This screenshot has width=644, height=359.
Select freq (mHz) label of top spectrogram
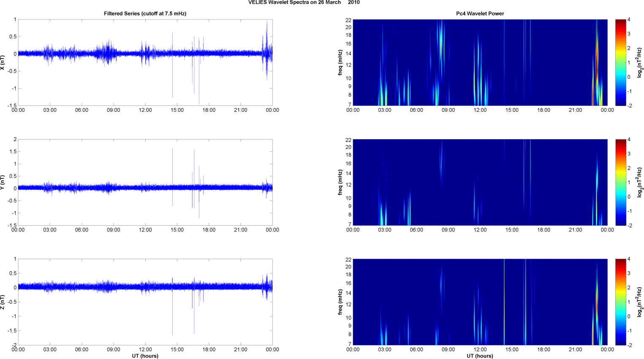coord(340,62)
